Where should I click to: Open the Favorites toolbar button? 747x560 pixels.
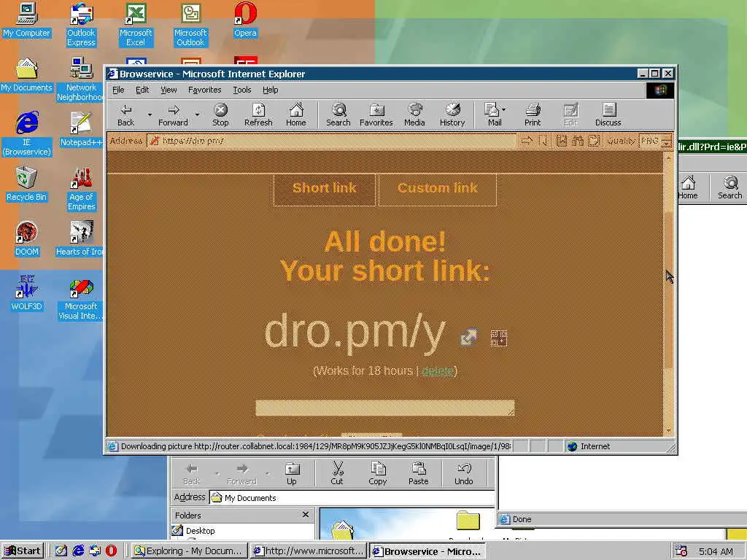point(376,114)
